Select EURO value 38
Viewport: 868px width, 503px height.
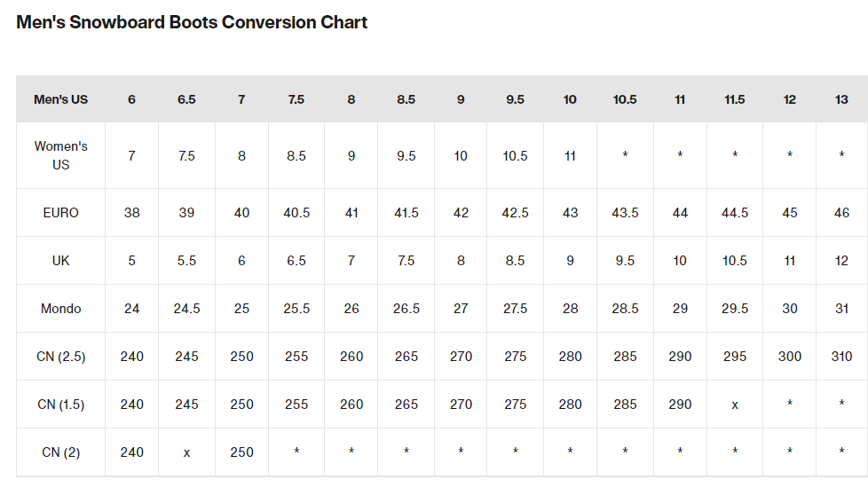(x=131, y=213)
